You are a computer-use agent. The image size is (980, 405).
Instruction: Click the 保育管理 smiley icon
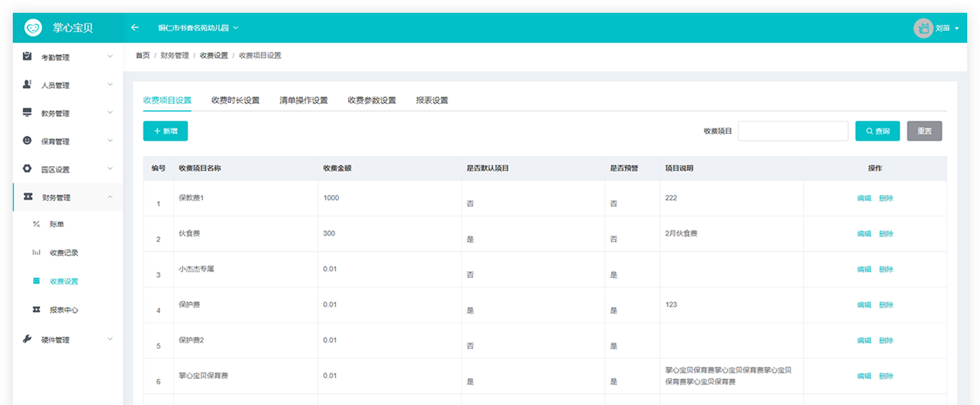tap(27, 141)
